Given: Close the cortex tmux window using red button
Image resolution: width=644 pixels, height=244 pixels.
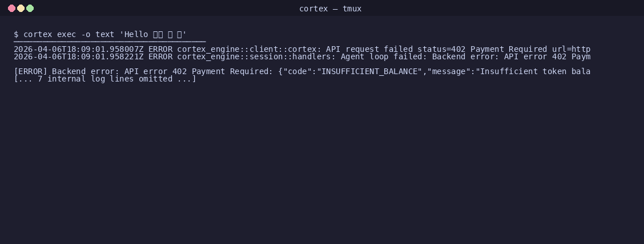Looking at the screenshot, I should pyautogui.click(x=11, y=8).
